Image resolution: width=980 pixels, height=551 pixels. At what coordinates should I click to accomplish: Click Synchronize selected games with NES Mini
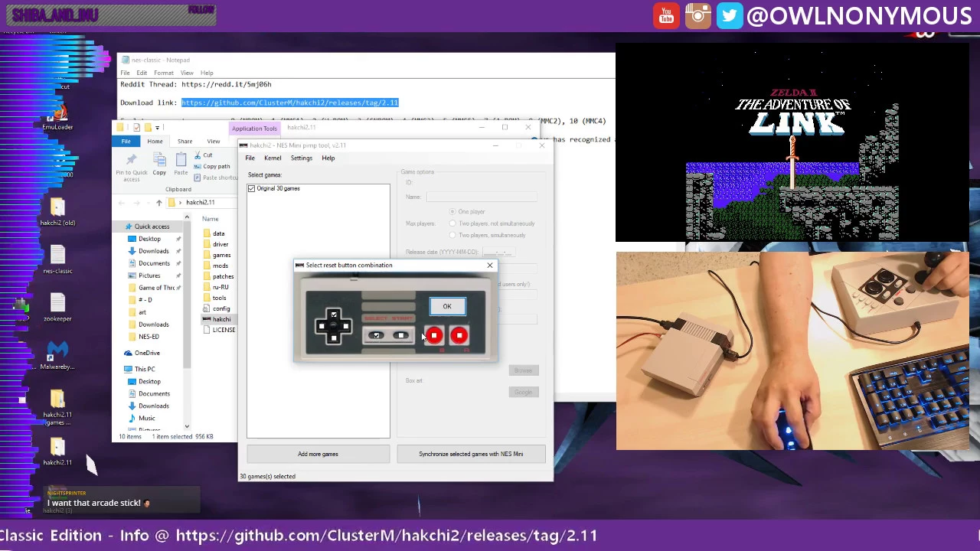(471, 454)
